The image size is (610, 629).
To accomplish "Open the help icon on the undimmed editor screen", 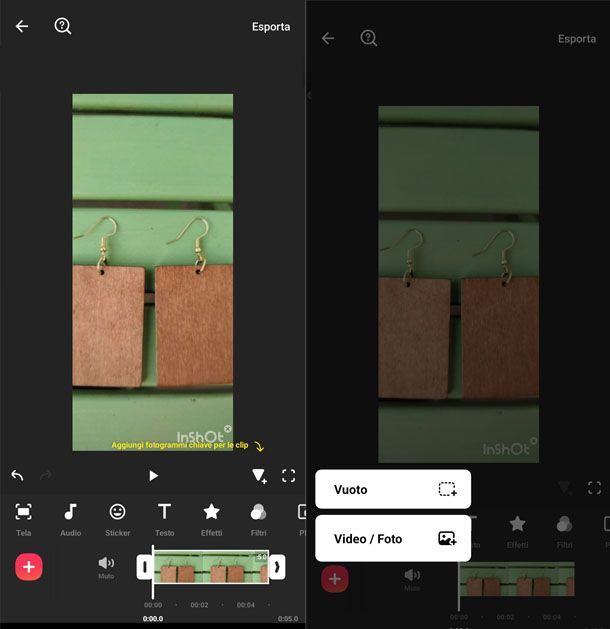I will point(63,27).
